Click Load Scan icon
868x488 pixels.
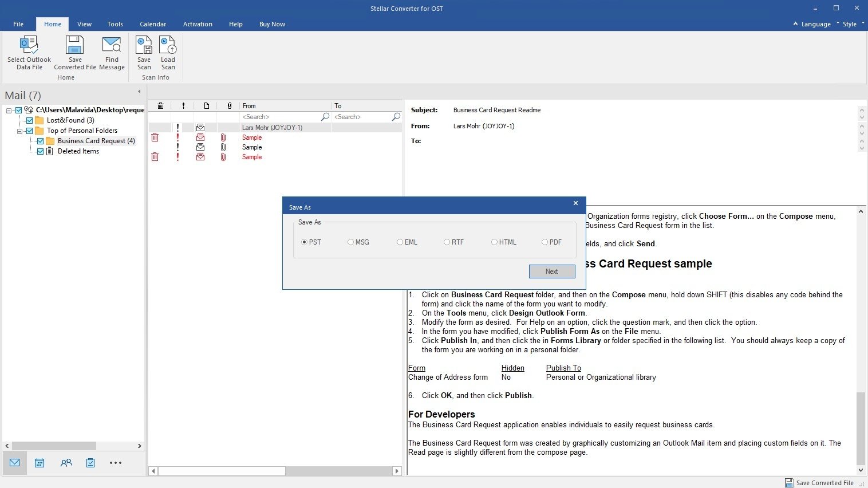pyautogui.click(x=168, y=45)
